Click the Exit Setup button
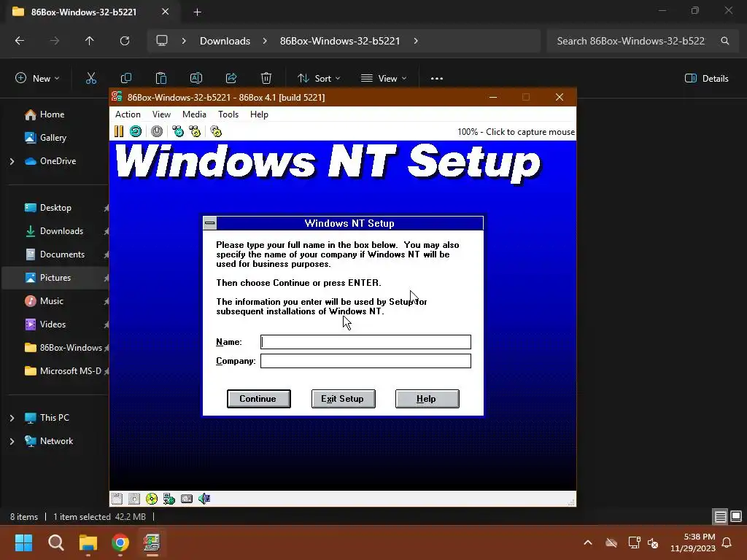747x560 pixels. click(343, 399)
